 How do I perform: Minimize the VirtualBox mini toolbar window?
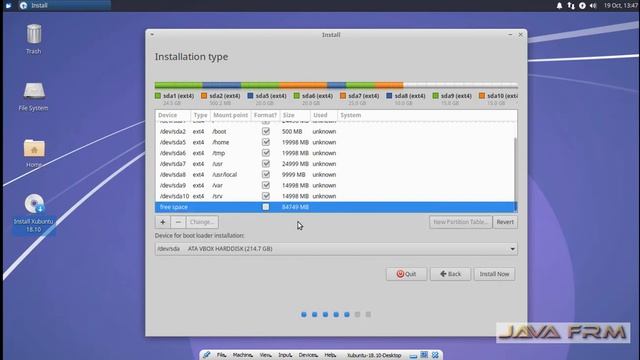click(413, 356)
